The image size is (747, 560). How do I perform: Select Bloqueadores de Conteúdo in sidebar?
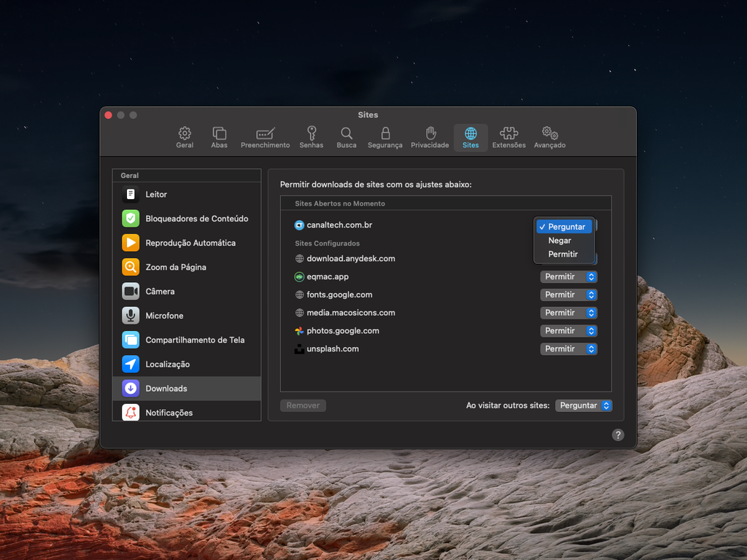186,219
